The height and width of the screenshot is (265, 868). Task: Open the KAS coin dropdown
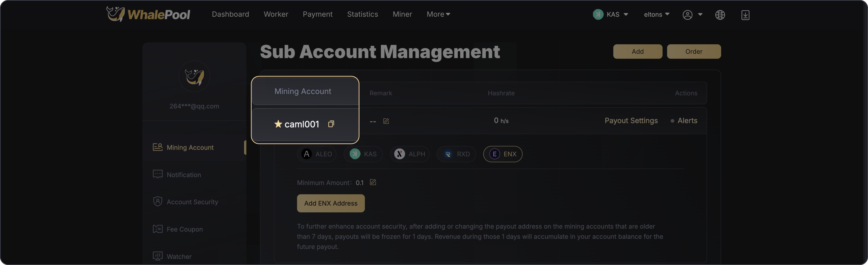tap(610, 14)
